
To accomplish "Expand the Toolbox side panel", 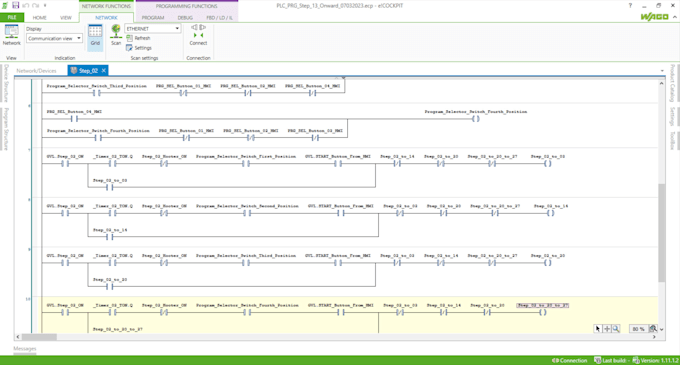I will pyautogui.click(x=672, y=141).
